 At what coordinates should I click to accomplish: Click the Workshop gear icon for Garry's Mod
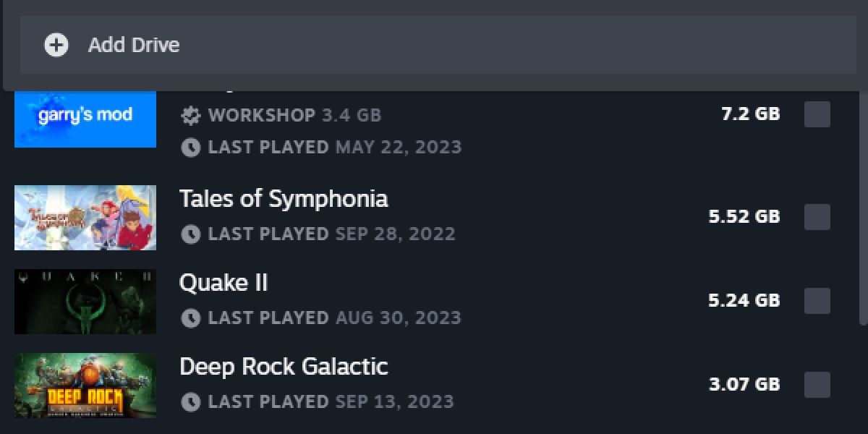point(190,115)
